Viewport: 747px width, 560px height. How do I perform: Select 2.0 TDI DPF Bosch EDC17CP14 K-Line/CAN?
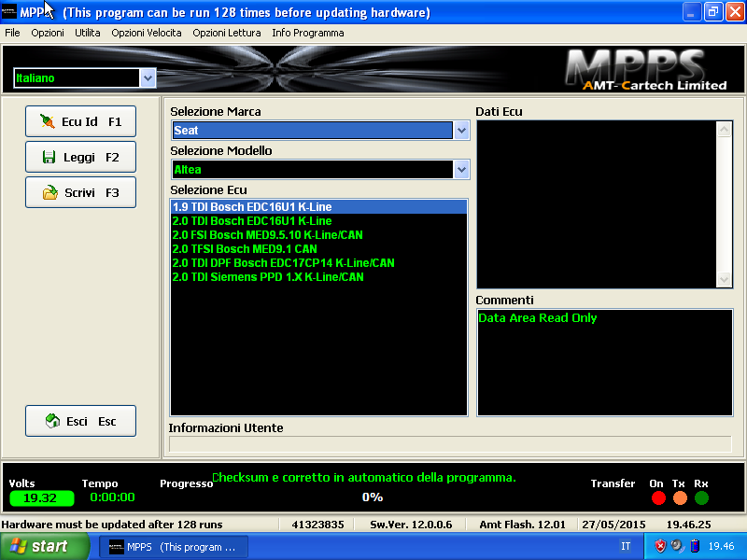[x=318, y=263]
